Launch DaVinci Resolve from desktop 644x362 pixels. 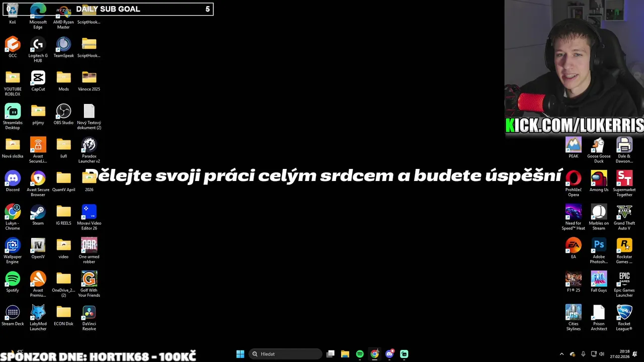[89, 318]
